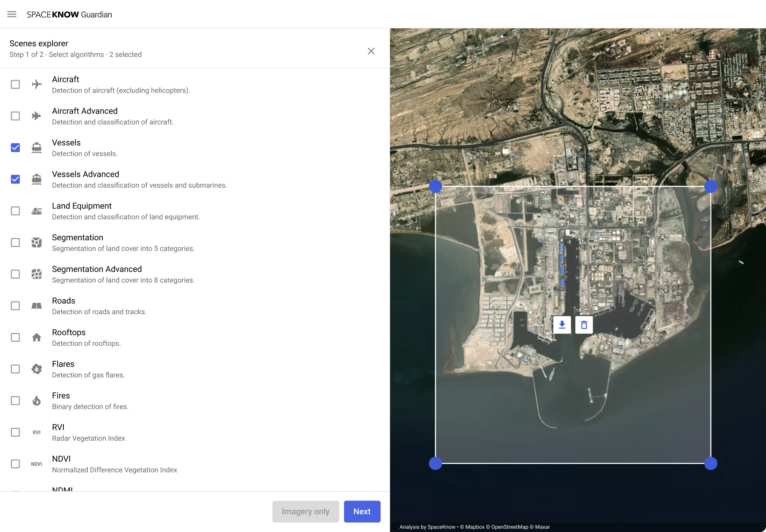Grab the top-left selection corner handle
Image resolution: width=766 pixels, height=532 pixels.
point(435,186)
